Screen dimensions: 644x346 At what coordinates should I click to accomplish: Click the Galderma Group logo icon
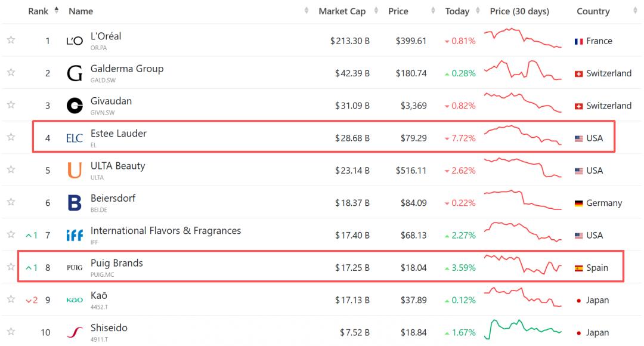point(75,73)
